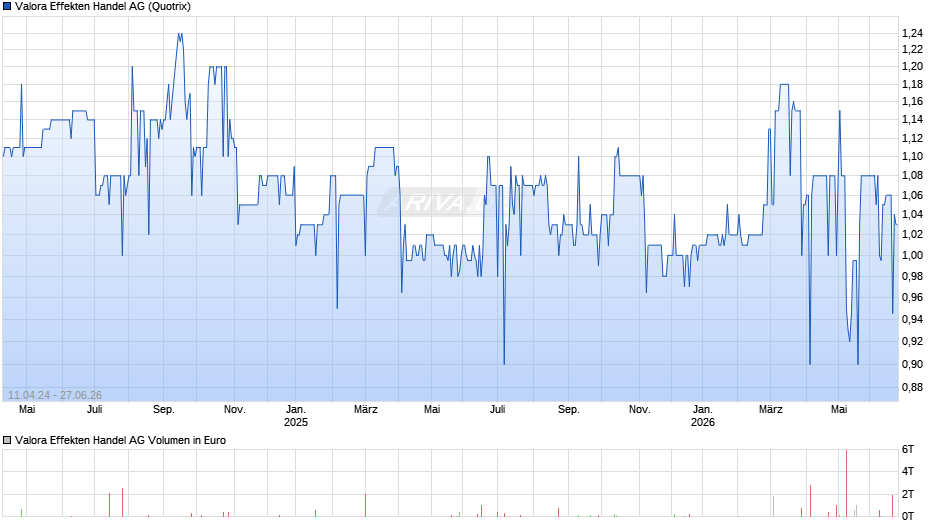
Task: Click the price axis label 1,00
Action: (912, 255)
